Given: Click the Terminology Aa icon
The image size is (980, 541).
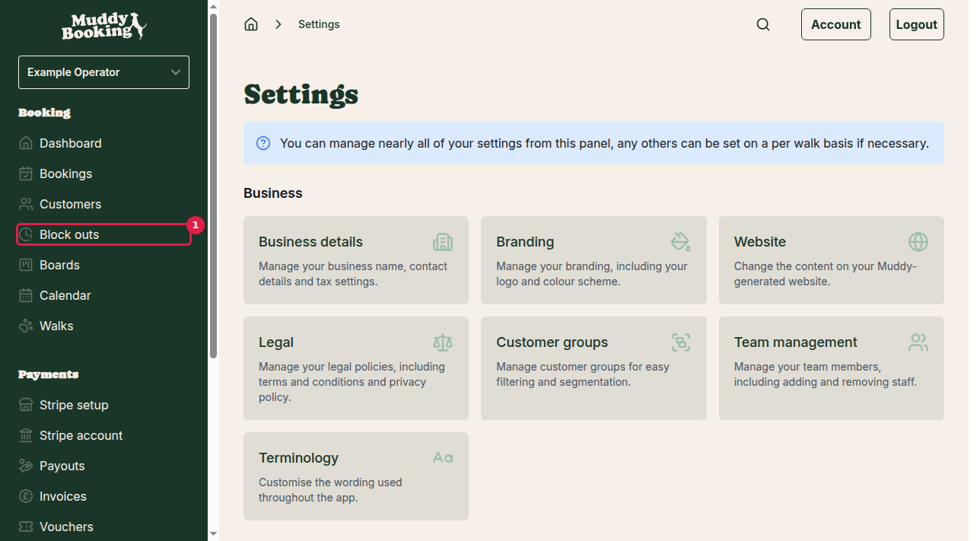Looking at the screenshot, I should (x=442, y=457).
